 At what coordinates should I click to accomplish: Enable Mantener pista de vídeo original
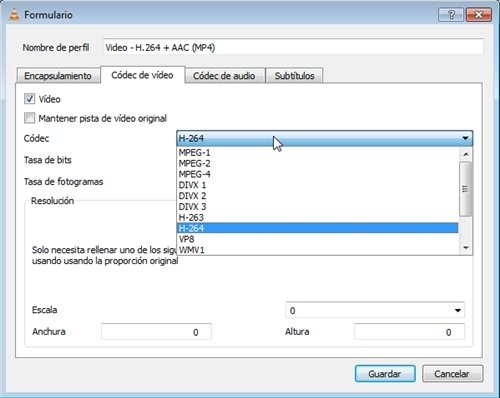click(29, 118)
